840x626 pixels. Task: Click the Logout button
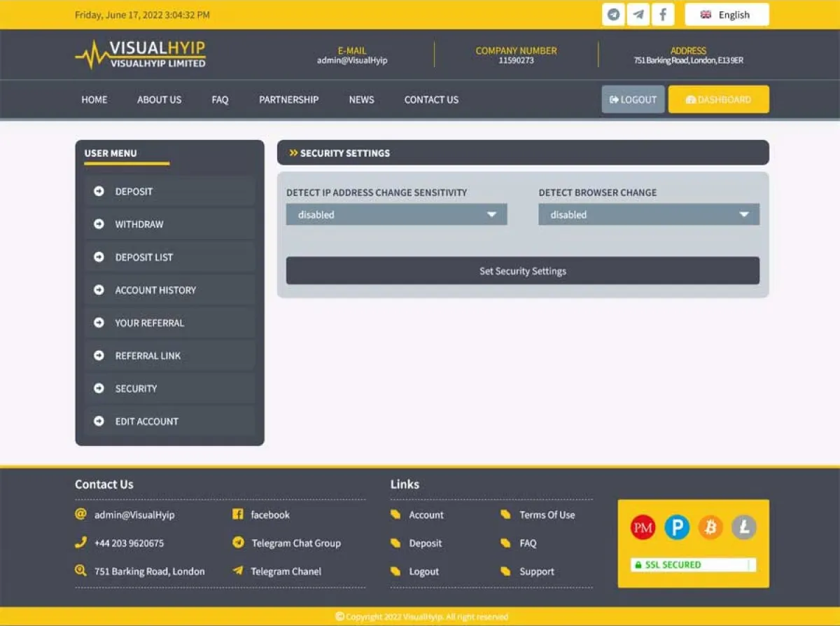click(633, 99)
